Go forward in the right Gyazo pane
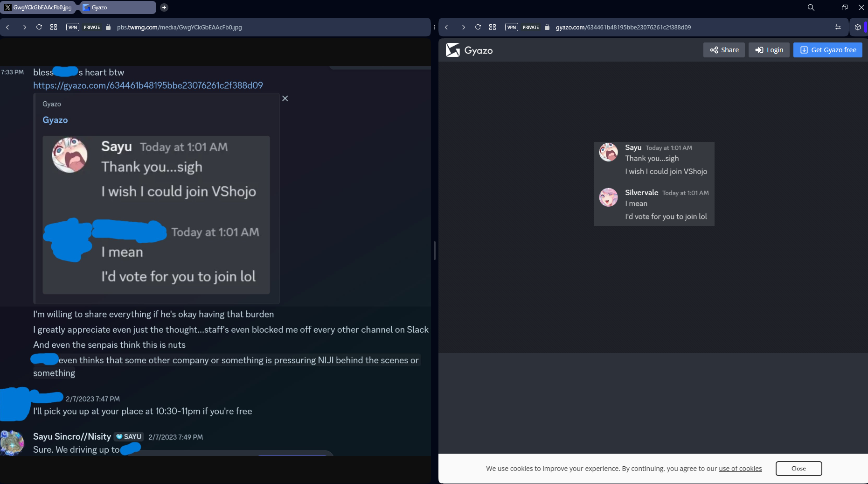 463,27
